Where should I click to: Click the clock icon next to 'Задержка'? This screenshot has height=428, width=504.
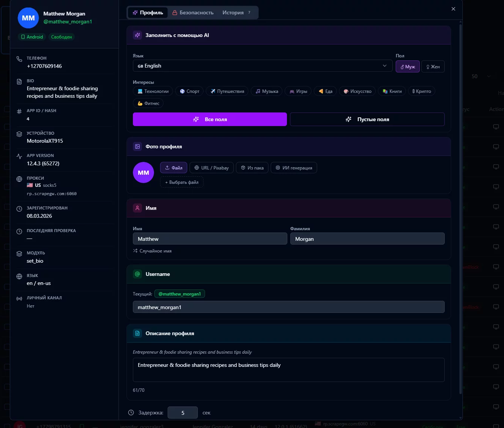[131, 413]
